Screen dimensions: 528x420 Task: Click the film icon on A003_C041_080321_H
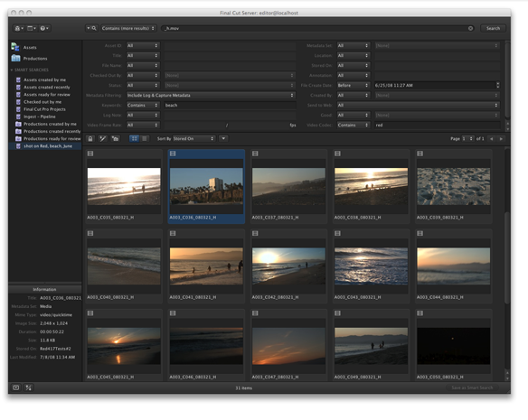173,233
